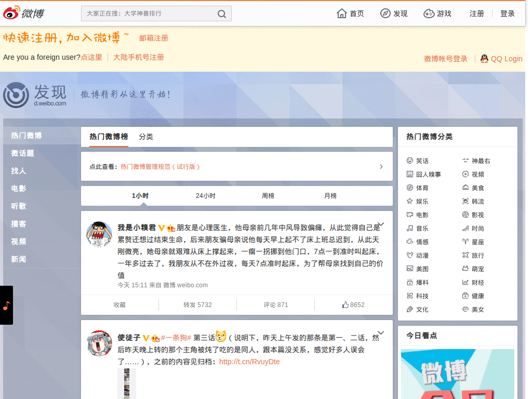Select the 周榜 ranking tab
This screenshot has width=532, height=399.
(x=268, y=196)
